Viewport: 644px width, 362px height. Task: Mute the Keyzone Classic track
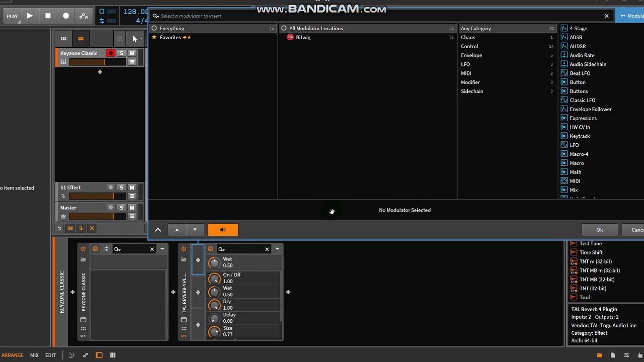coord(132,53)
